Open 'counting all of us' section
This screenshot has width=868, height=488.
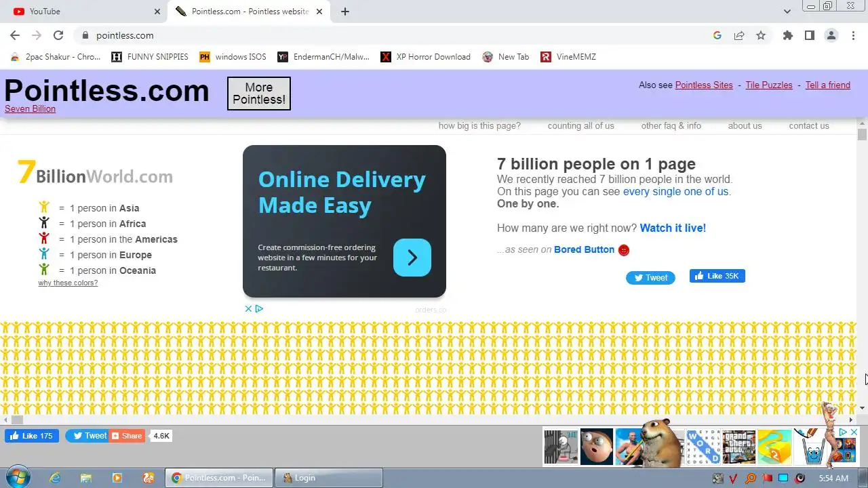(580, 125)
